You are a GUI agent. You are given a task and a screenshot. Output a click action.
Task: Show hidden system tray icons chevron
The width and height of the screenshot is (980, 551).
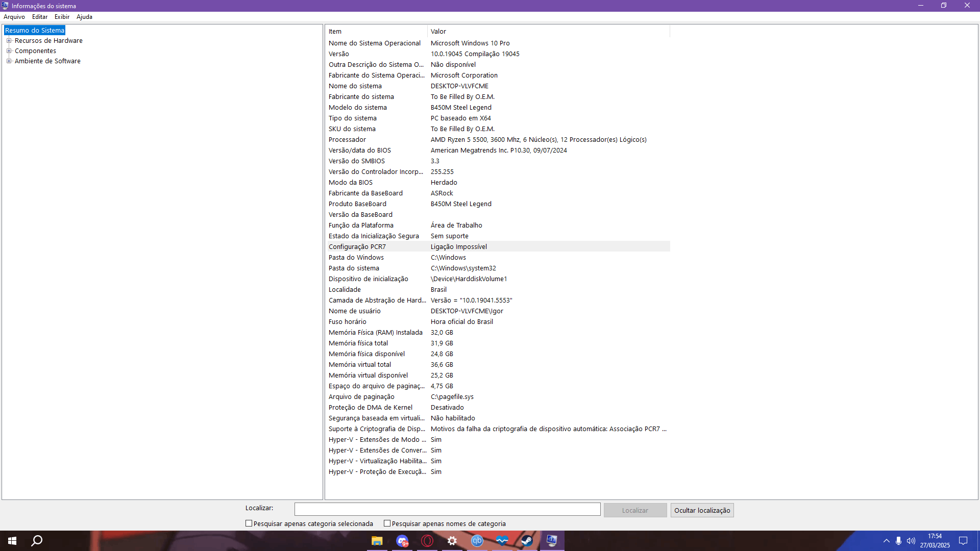tap(887, 541)
